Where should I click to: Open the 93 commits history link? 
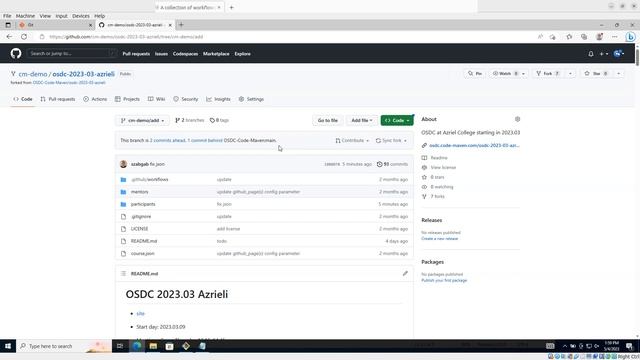pos(392,164)
